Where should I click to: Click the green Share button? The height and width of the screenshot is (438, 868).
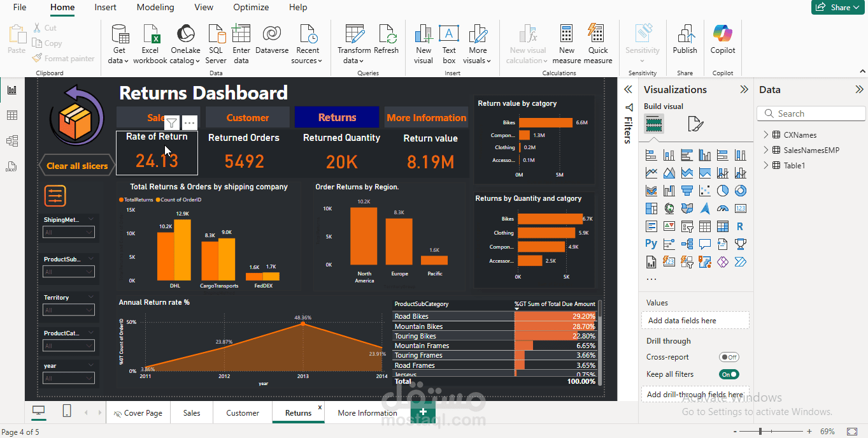click(x=837, y=7)
